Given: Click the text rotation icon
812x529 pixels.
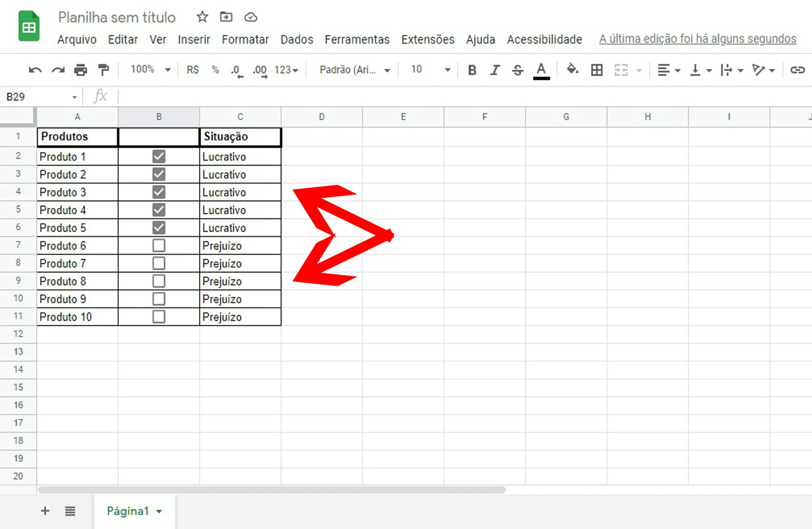Looking at the screenshot, I should tap(758, 70).
